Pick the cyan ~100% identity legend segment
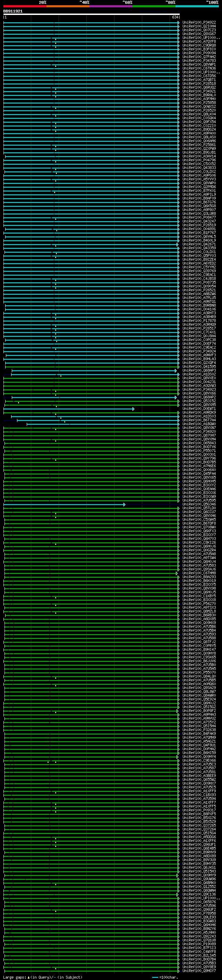The height and width of the screenshot is (980, 222). [197, 7]
